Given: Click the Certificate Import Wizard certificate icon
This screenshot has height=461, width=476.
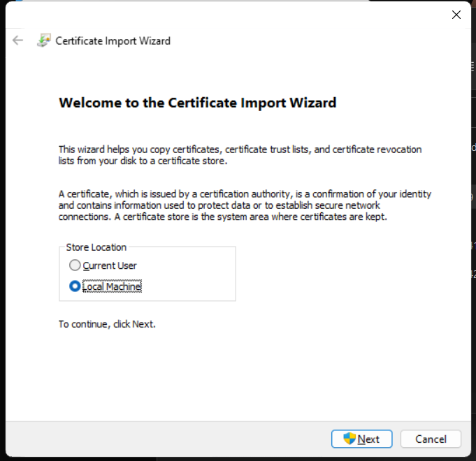Looking at the screenshot, I should (x=43, y=41).
